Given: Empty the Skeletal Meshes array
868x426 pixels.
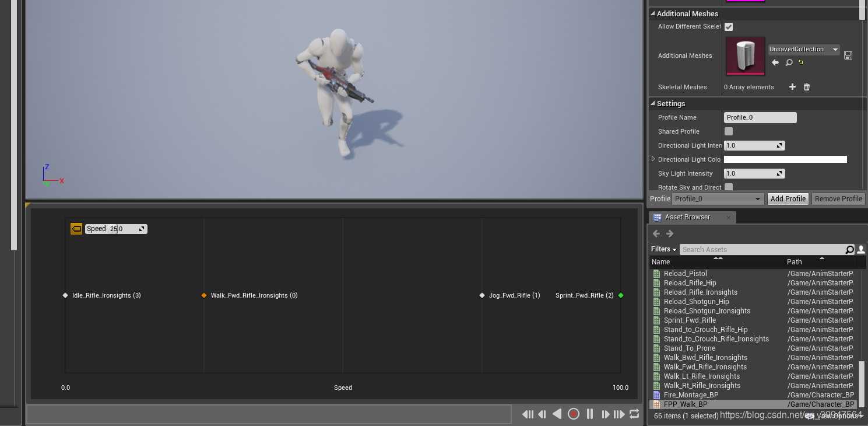Looking at the screenshot, I should (807, 87).
